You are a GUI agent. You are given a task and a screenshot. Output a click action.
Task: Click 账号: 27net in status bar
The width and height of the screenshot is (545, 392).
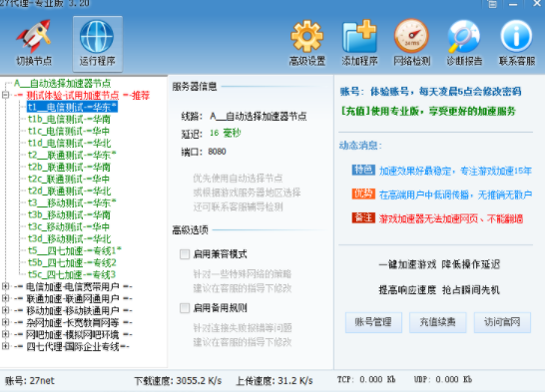(x=30, y=381)
